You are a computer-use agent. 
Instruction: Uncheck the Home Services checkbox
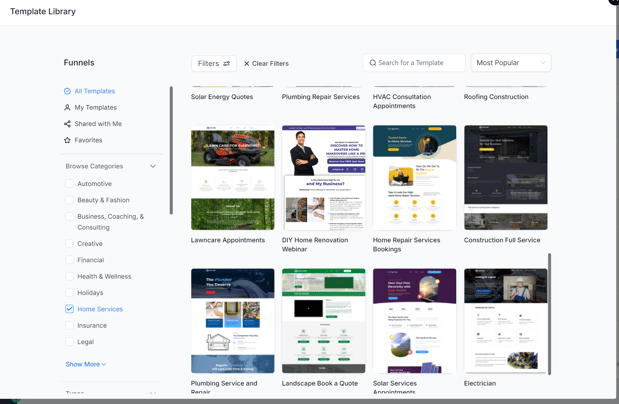70,309
